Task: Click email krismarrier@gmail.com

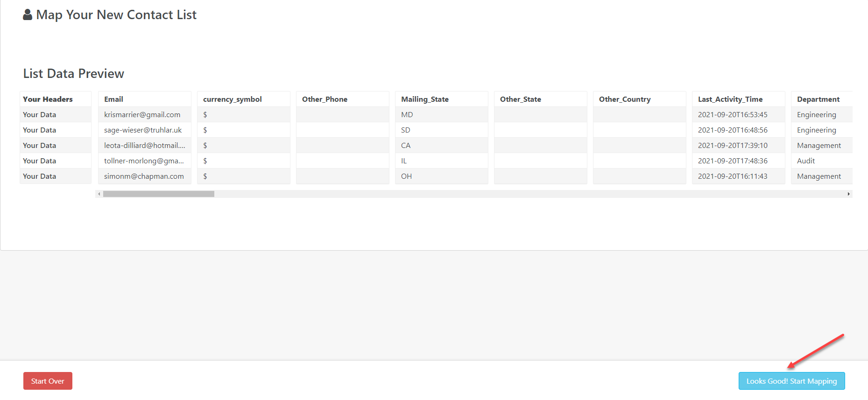Action: pyautogui.click(x=142, y=114)
